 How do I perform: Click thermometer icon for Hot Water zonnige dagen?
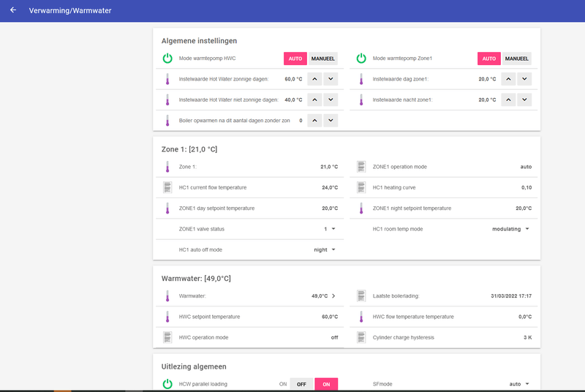coord(167,79)
